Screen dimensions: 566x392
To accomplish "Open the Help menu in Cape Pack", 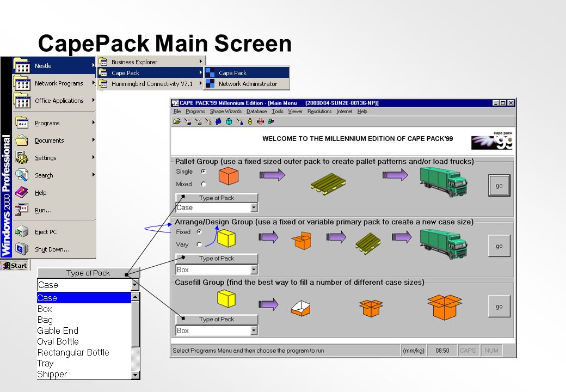I will (362, 112).
